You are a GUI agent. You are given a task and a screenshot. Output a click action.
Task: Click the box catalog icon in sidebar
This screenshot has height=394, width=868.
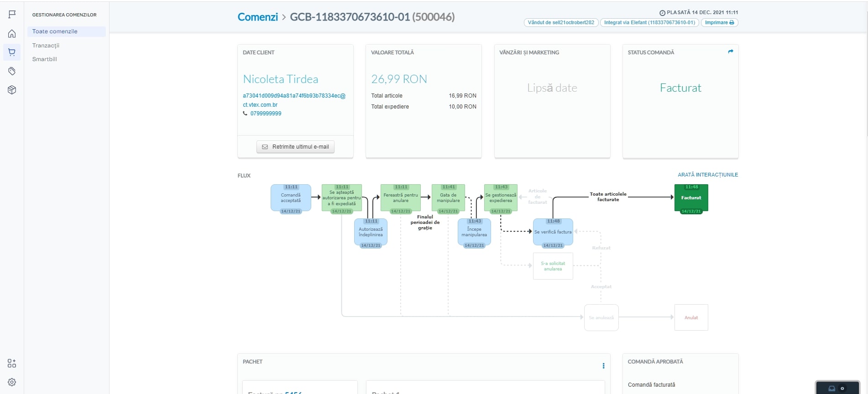(x=12, y=90)
